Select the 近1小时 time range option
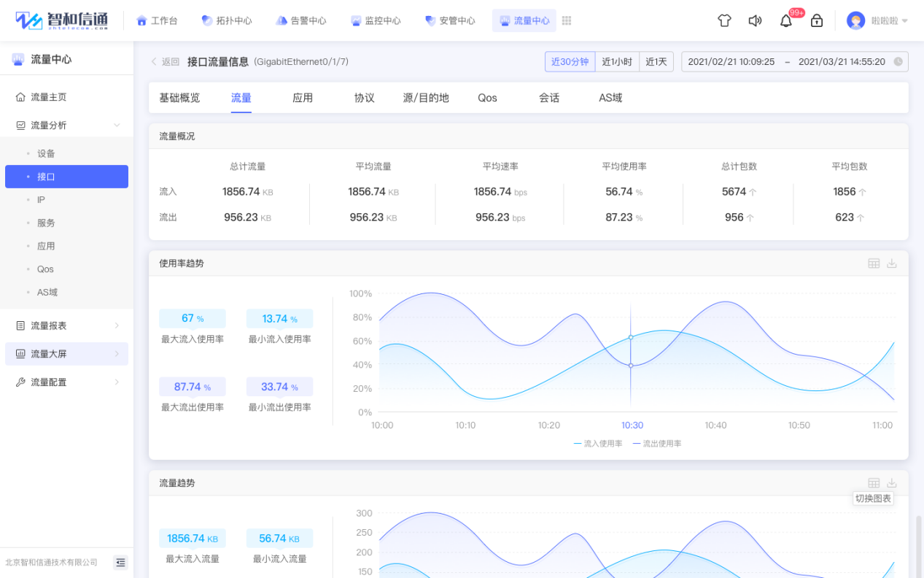This screenshot has width=924, height=578. pyautogui.click(x=617, y=62)
